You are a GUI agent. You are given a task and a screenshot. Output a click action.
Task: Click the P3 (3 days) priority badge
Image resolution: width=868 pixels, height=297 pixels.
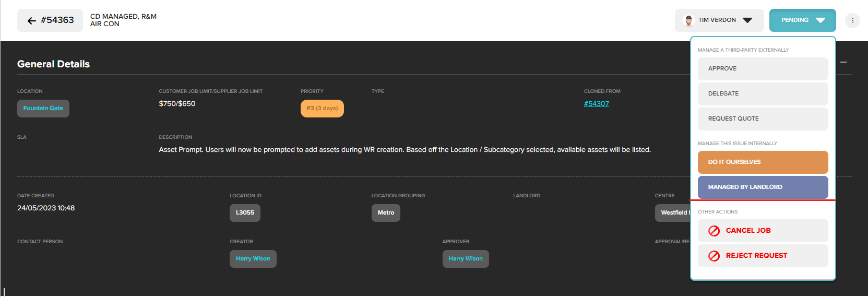tap(322, 109)
